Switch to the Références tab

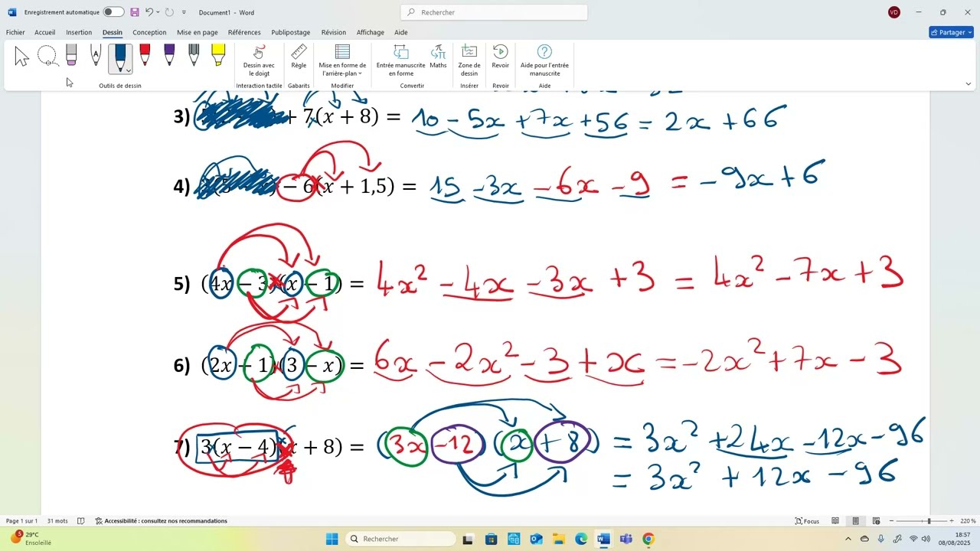coord(244,32)
